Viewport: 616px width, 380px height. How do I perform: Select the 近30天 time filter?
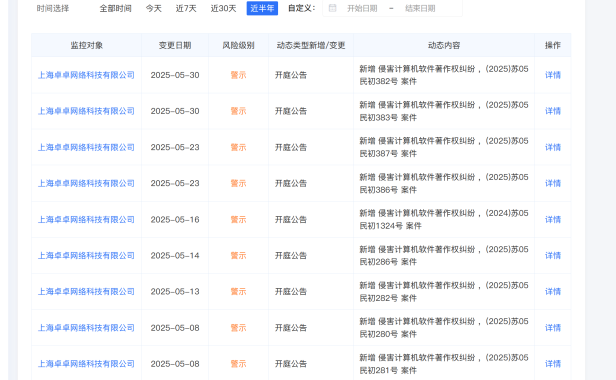(x=223, y=8)
